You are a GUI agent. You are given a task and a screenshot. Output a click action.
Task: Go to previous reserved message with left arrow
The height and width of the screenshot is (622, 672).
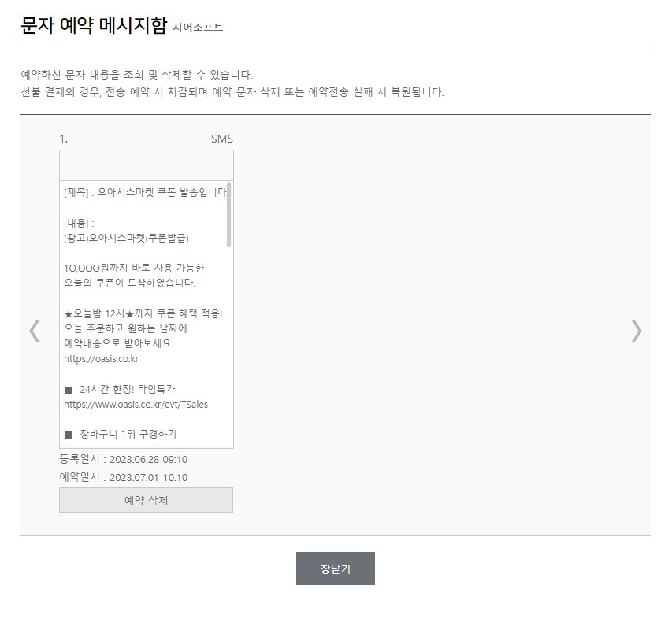(35, 330)
